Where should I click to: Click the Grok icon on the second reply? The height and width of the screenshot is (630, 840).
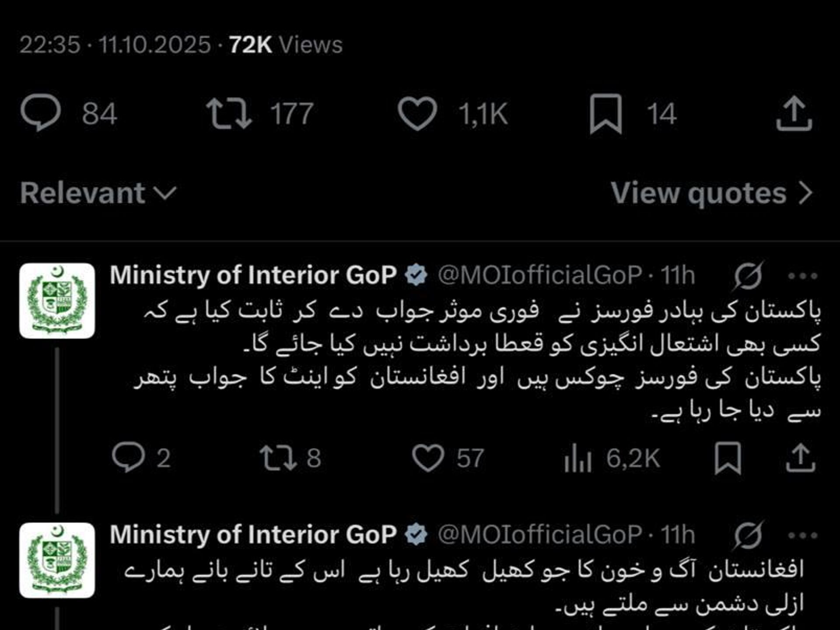[x=749, y=535]
